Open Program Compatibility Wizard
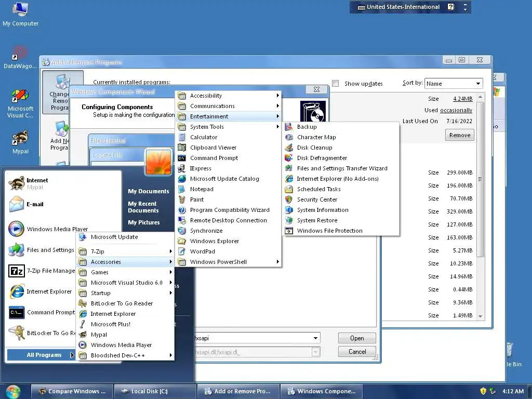Viewport: 532px width, 399px height. tap(229, 210)
